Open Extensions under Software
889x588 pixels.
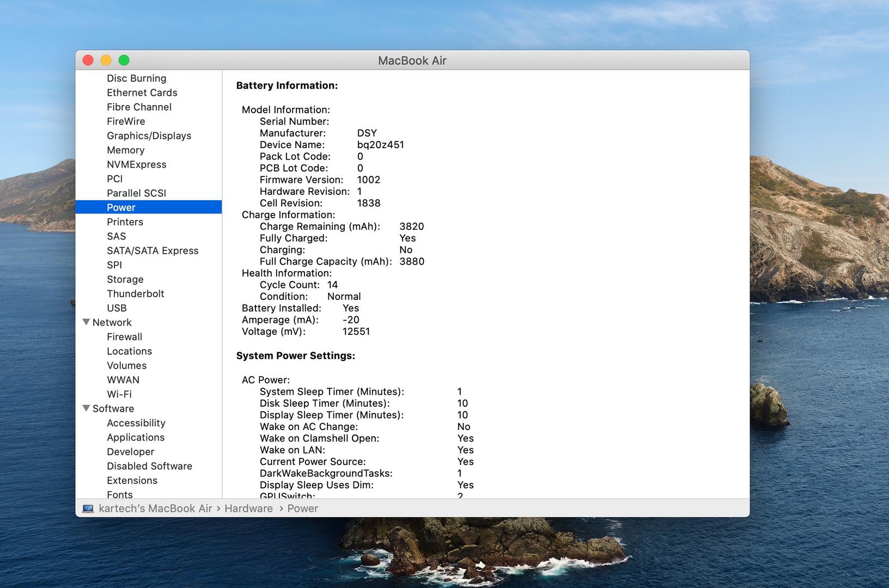pyautogui.click(x=132, y=480)
